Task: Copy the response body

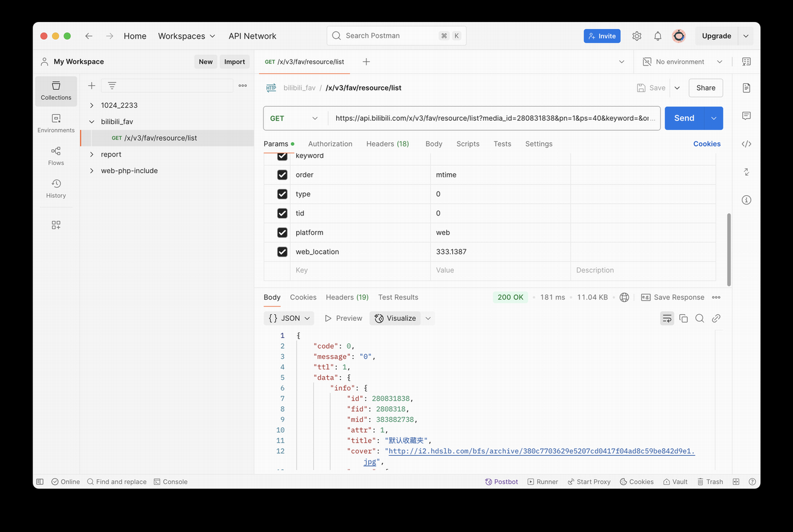Action: click(684, 318)
